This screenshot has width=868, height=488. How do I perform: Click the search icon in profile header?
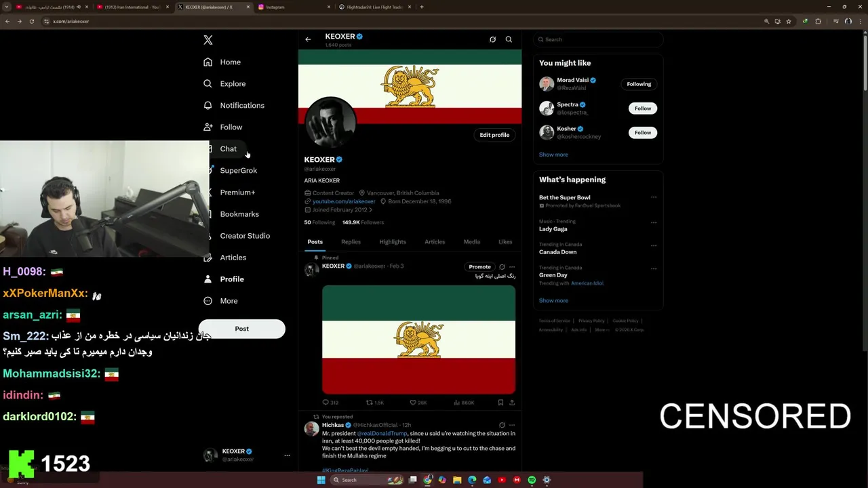pos(509,39)
